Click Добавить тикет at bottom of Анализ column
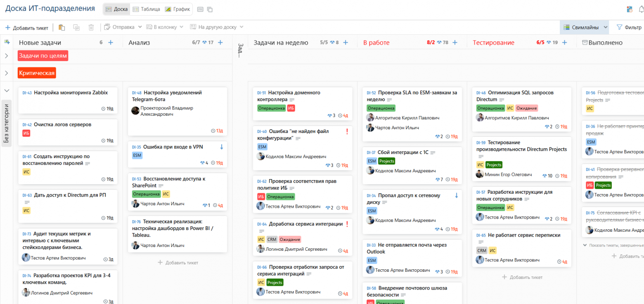The image size is (644, 304). pyautogui.click(x=178, y=263)
